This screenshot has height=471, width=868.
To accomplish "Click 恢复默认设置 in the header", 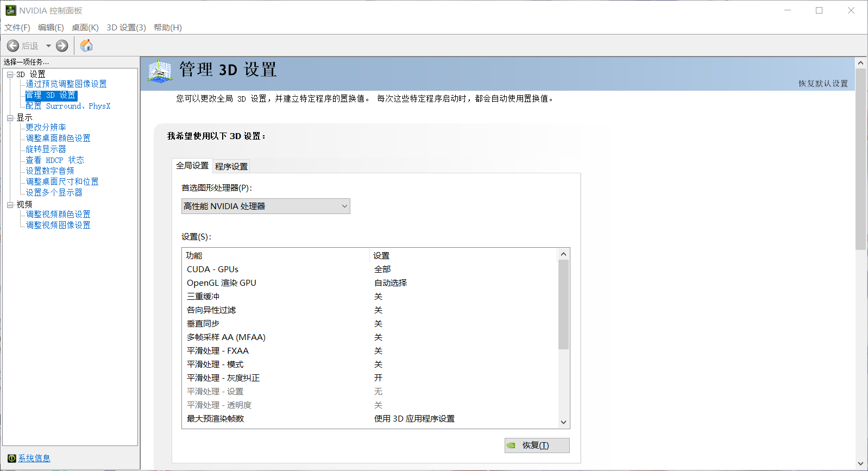I will point(823,84).
